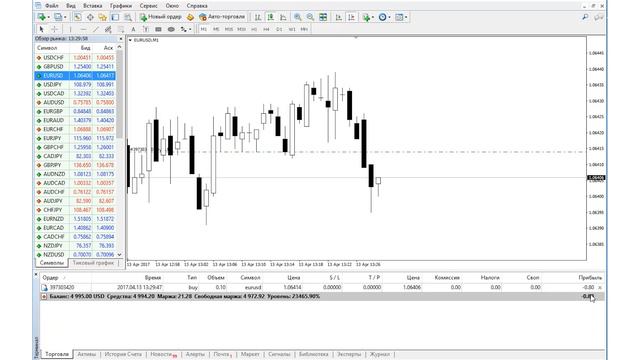This screenshot has width=640, height=360.
Task: Click the tile windows grid icon
Action: [x=323, y=17]
